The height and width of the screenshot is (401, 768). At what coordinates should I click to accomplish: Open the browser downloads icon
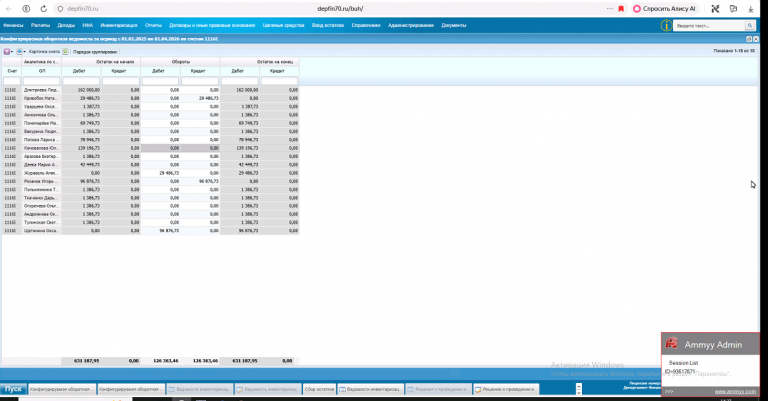pos(750,9)
